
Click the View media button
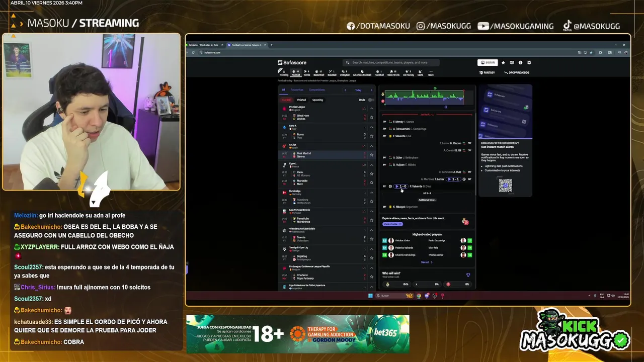click(x=392, y=224)
